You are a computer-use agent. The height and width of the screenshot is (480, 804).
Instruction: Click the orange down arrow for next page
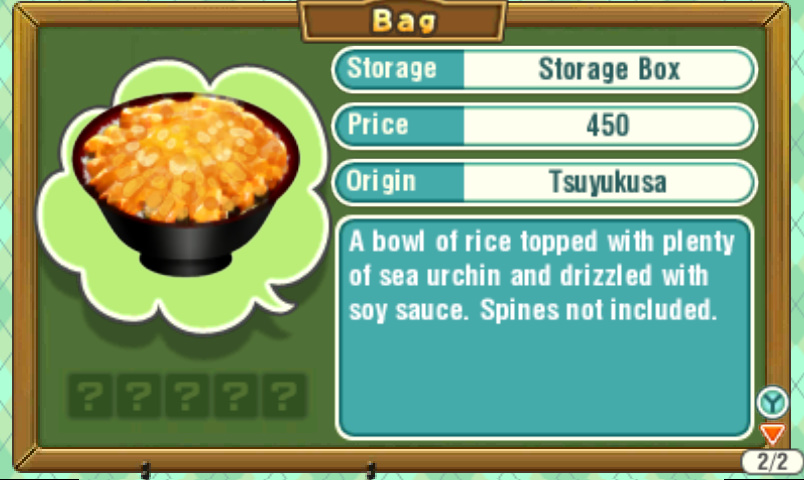coord(773,434)
